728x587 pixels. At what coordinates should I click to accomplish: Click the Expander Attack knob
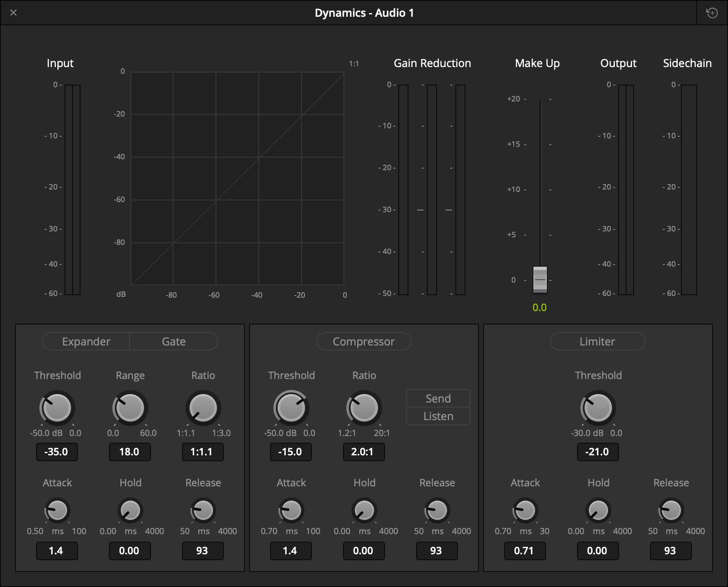click(x=57, y=510)
